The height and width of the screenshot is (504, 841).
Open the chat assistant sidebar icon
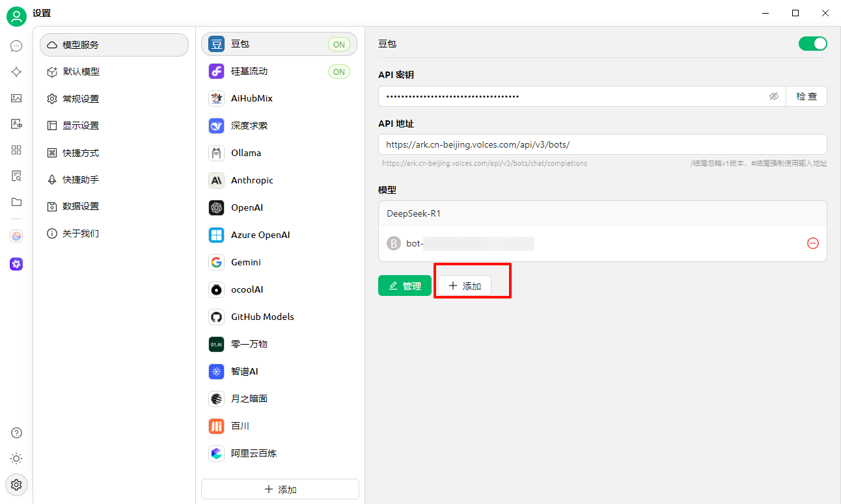pyautogui.click(x=16, y=46)
